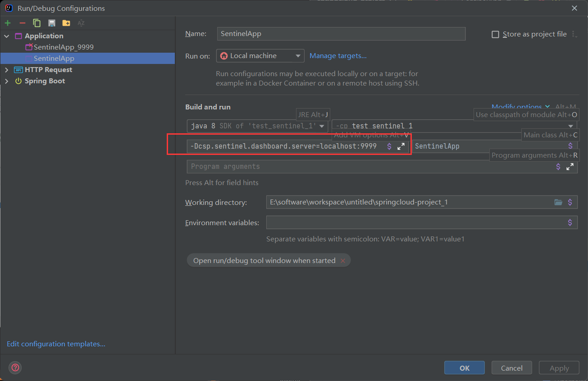Enable Store as project file checkbox
This screenshot has width=588, height=381.
(x=496, y=34)
